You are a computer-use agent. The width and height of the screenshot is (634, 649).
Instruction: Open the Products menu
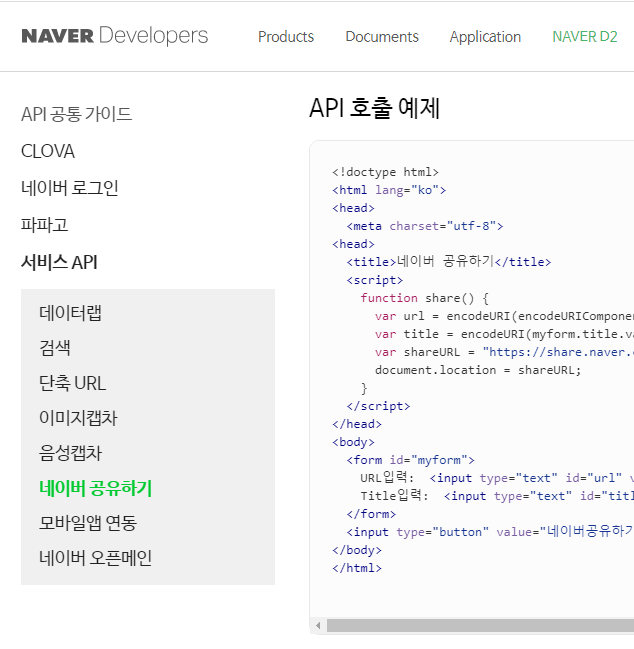click(x=286, y=37)
